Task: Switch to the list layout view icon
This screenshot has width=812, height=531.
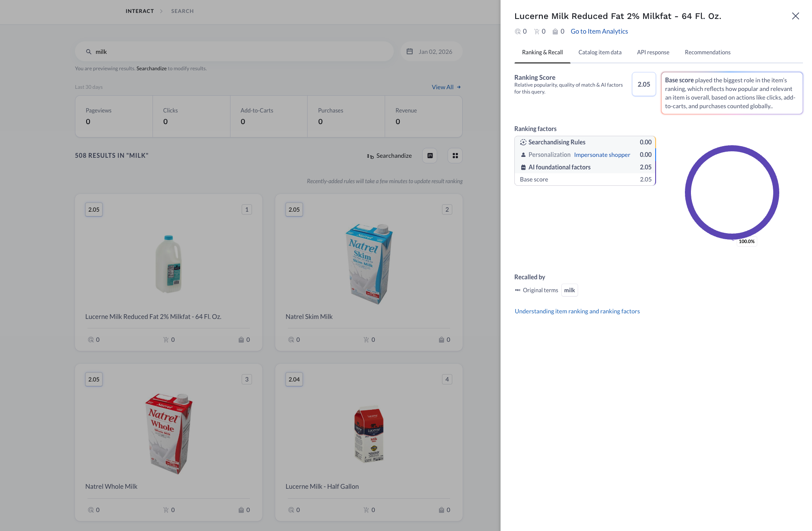Action: pyautogui.click(x=430, y=156)
